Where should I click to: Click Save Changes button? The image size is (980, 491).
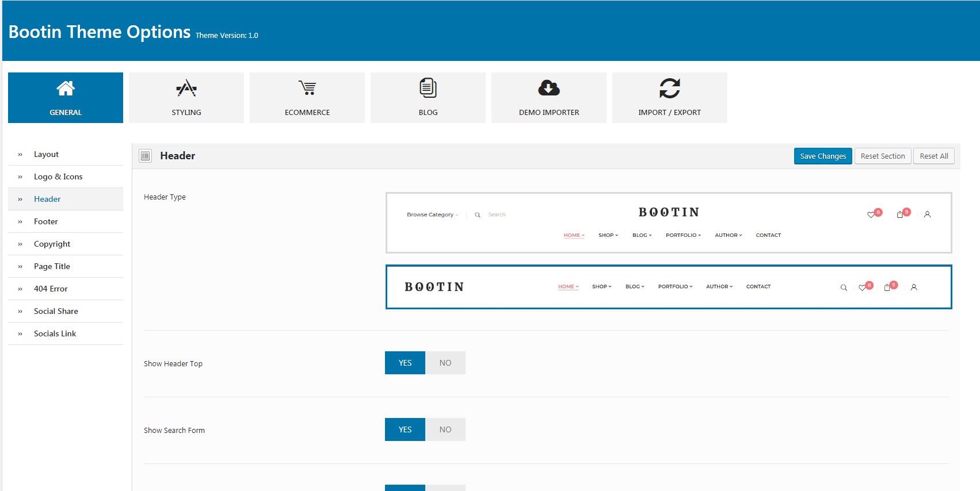(x=823, y=156)
